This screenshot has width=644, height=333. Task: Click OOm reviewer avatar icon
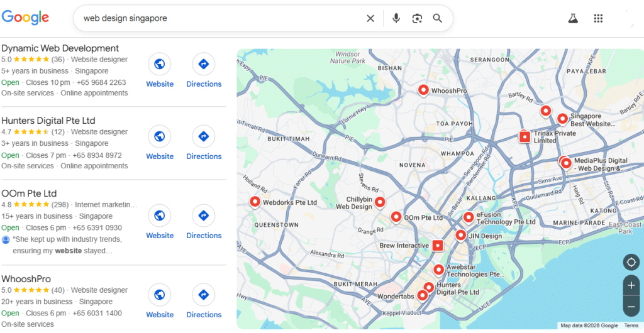click(6, 239)
